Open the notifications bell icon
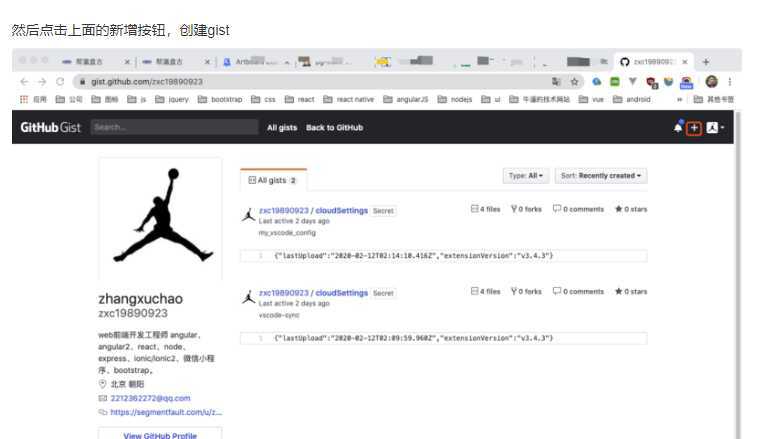This screenshot has width=771, height=439. (x=678, y=127)
